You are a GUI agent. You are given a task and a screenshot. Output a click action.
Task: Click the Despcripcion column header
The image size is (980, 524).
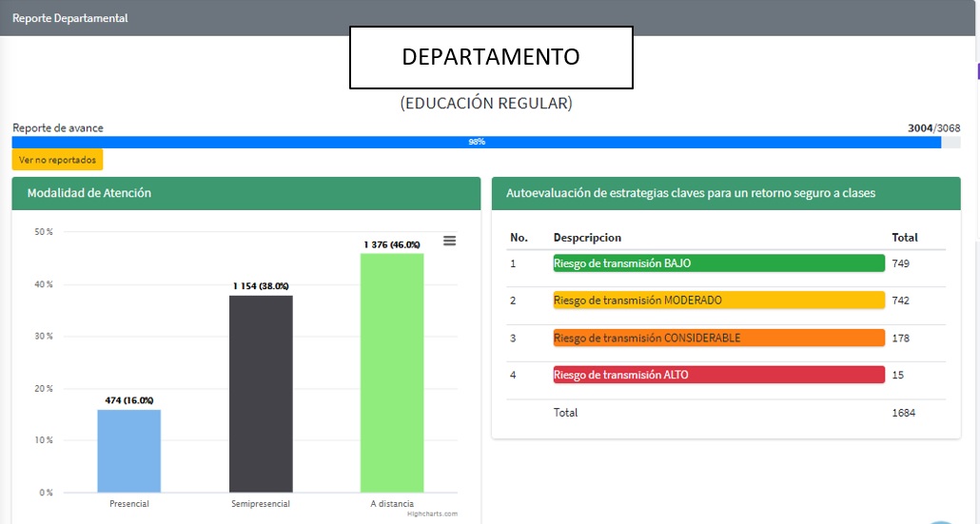[x=587, y=238]
